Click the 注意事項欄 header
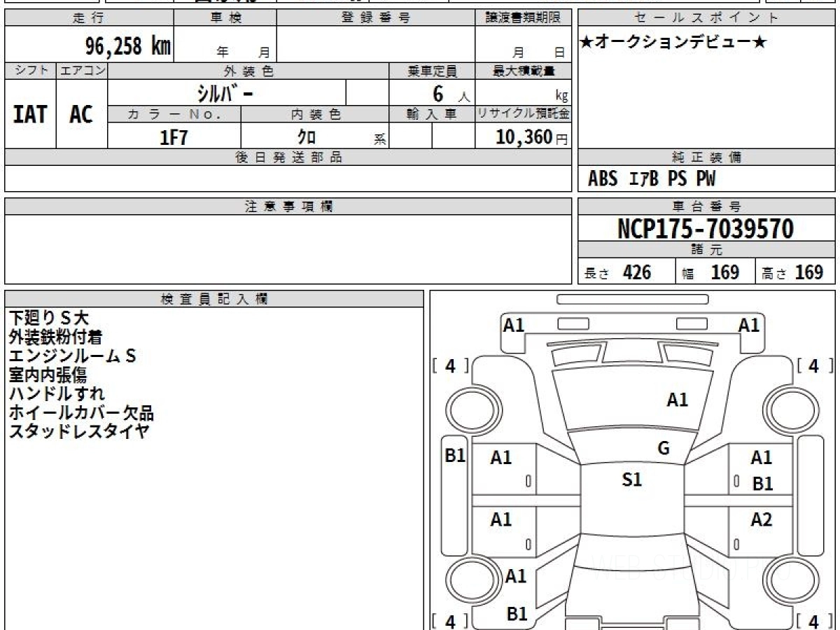Viewport: 840px width, 630px height. [x=288, y=206]
